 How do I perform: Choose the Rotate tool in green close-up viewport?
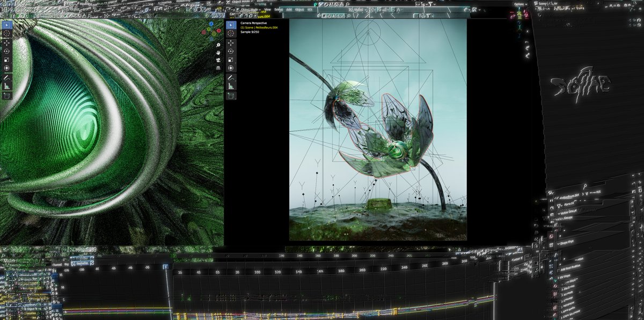click(6, 51)
